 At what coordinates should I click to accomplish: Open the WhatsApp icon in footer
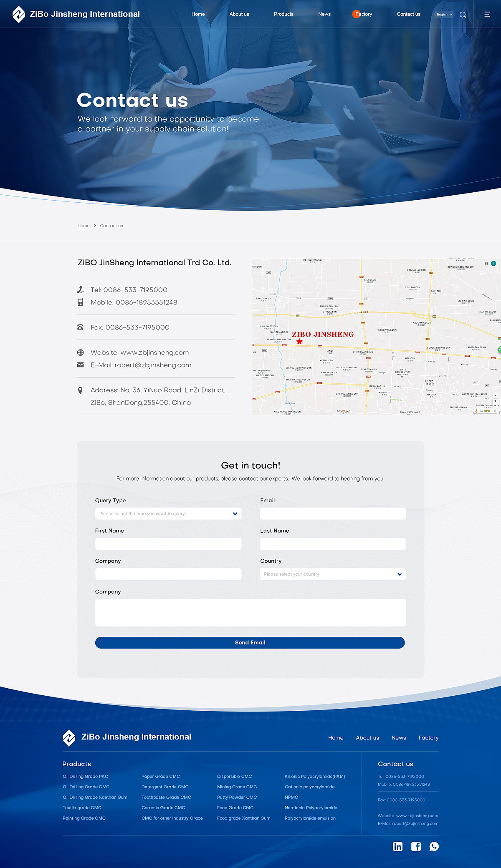pos(434,846)
